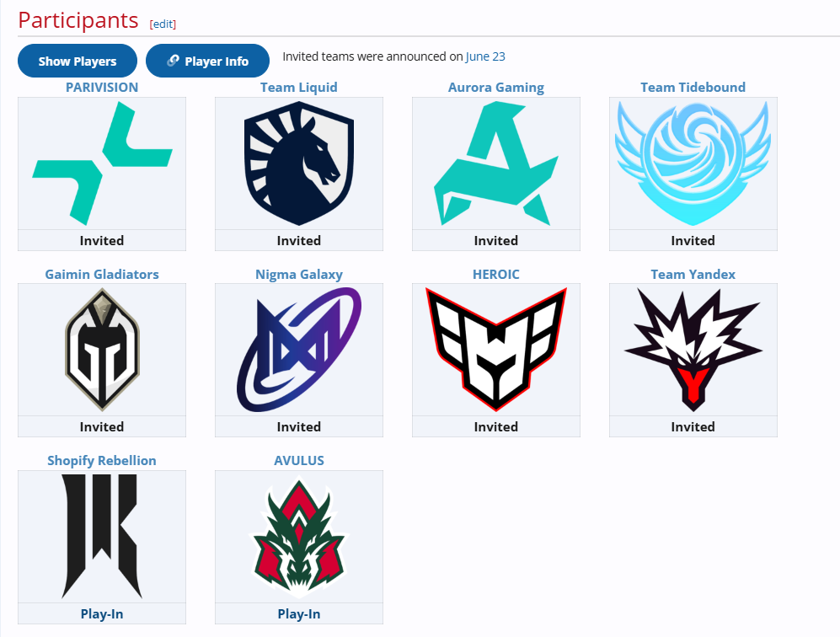Click the PARIVISION team logo
This screenshot has width=840, height=637.
pos(102,163)
